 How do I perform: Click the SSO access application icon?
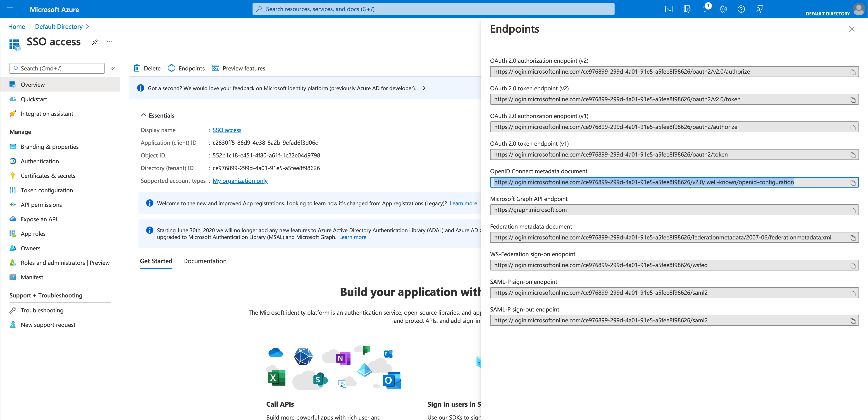tap(14, 45)
